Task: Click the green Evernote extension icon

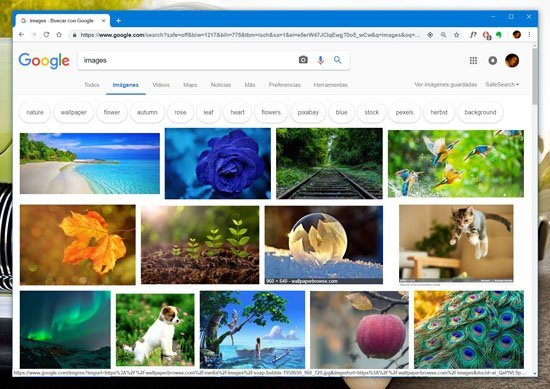Action: pyautogui.click(x=499, y=35)
